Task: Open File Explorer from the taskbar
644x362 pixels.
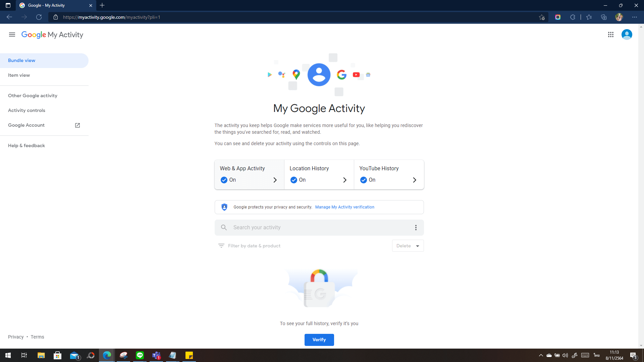Action: coord(41,355)
